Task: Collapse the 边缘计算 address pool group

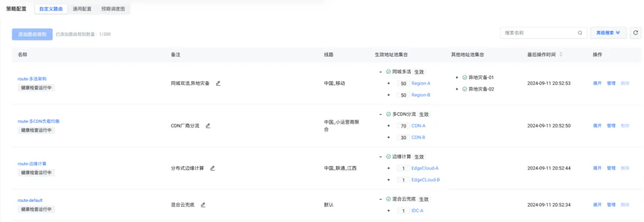Action: coord(380,157)
